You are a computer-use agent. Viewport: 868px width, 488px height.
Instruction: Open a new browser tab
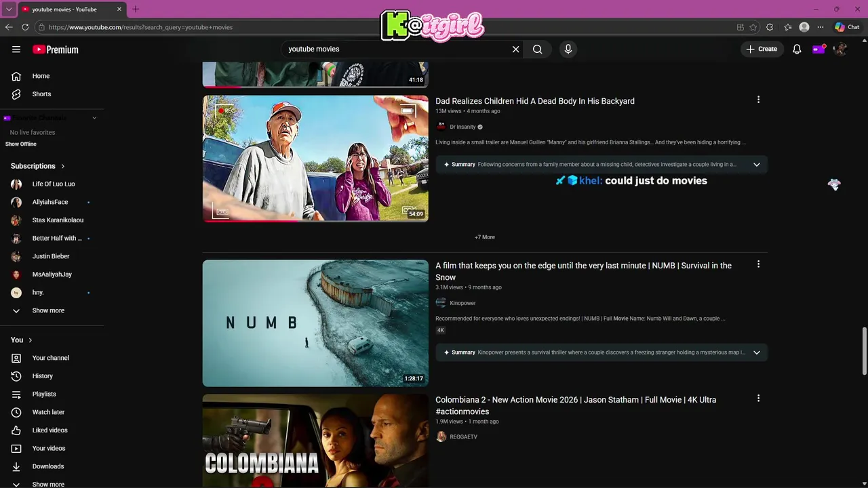pyautogui.click(x=136, y=9)
